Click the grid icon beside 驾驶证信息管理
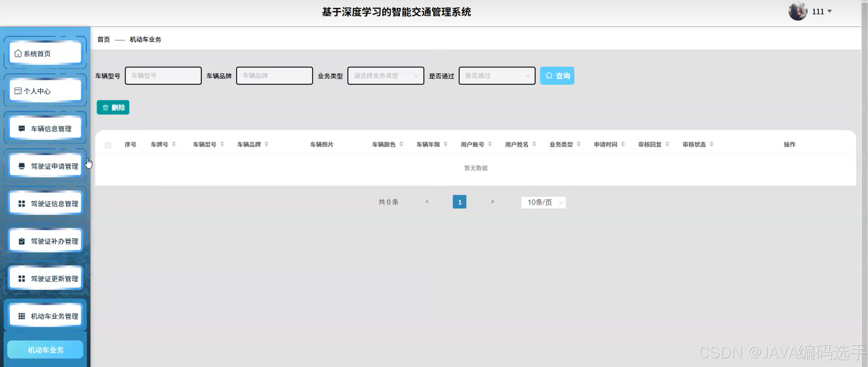Viewport: 868px width, 367px height. pyautogui.click(x=21, y=204)
